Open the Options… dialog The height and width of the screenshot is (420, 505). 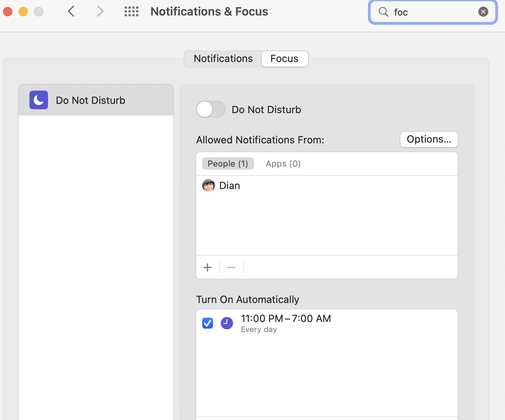429,139
